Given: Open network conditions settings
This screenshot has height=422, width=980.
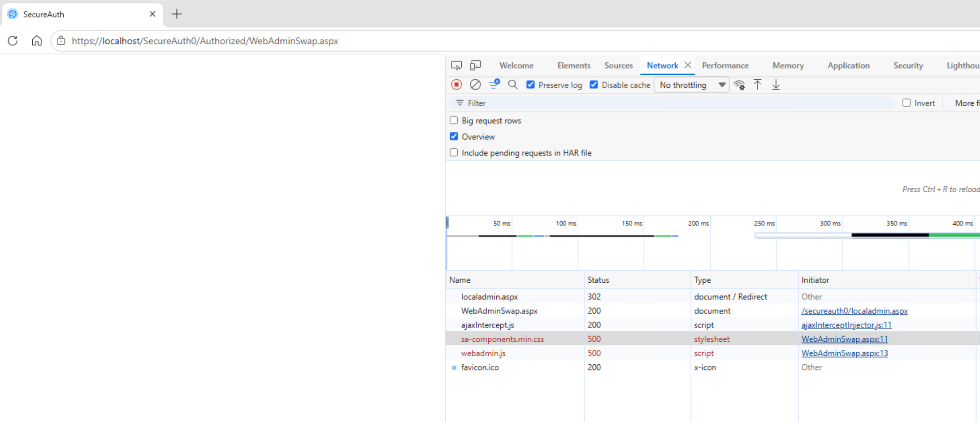Looking at the screenshot, I should click(x=739, y=85).
